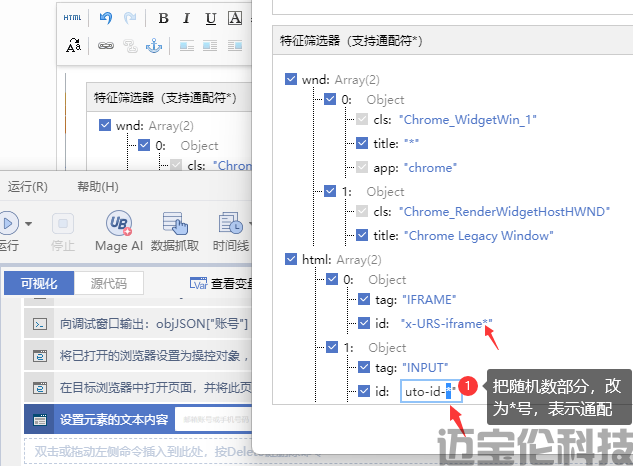This screenshot has width=633, height=466.
Task: Open the 运行(R) menu
Action: pos(28,187)
